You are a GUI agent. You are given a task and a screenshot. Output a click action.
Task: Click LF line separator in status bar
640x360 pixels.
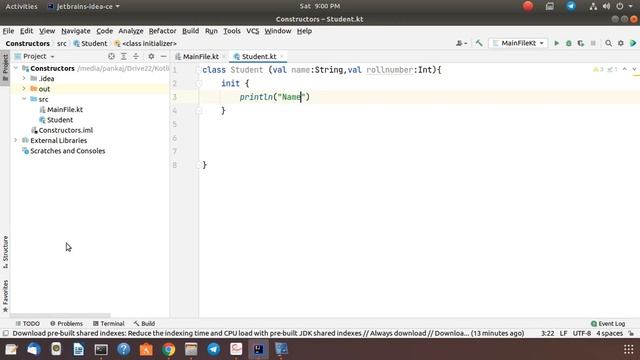[x=563, y=333]
